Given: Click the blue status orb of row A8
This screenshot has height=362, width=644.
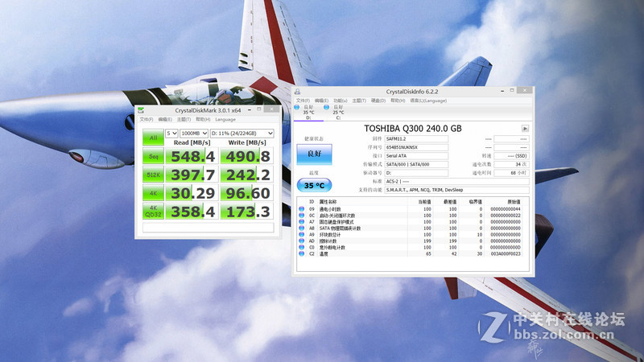Looking at the screenshot, I should [301, 228].
